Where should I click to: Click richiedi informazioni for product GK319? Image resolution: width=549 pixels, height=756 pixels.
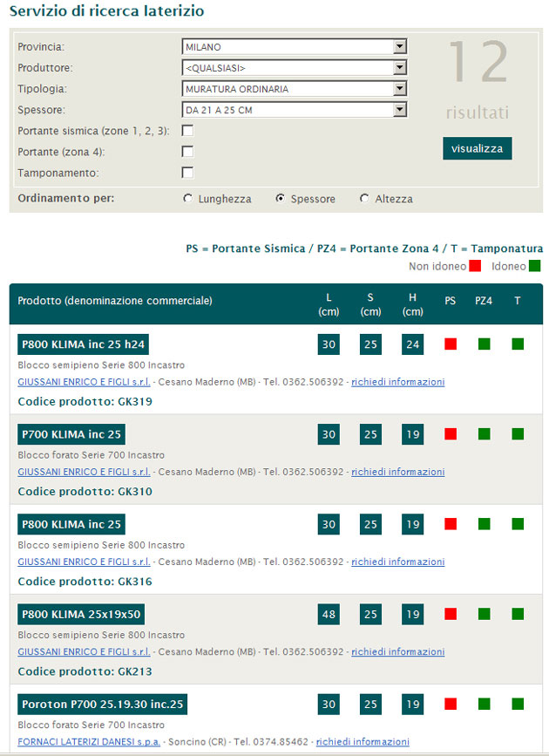(x=397, y=382)
